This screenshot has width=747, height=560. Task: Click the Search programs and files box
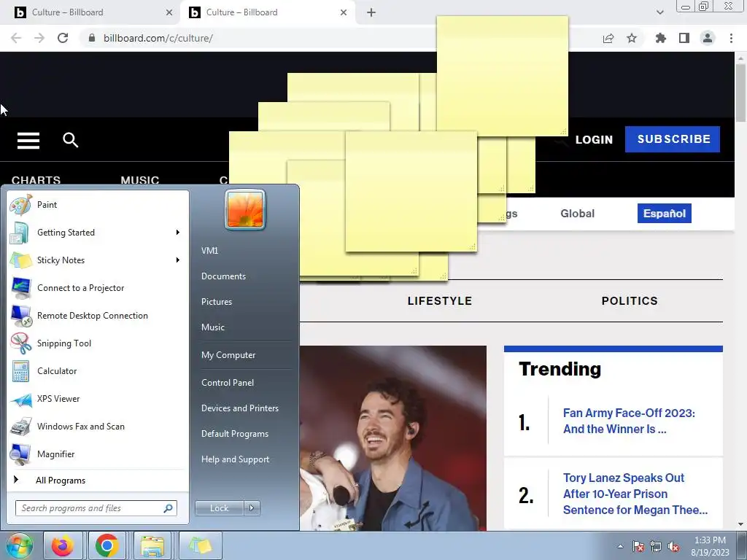point(96,508)
